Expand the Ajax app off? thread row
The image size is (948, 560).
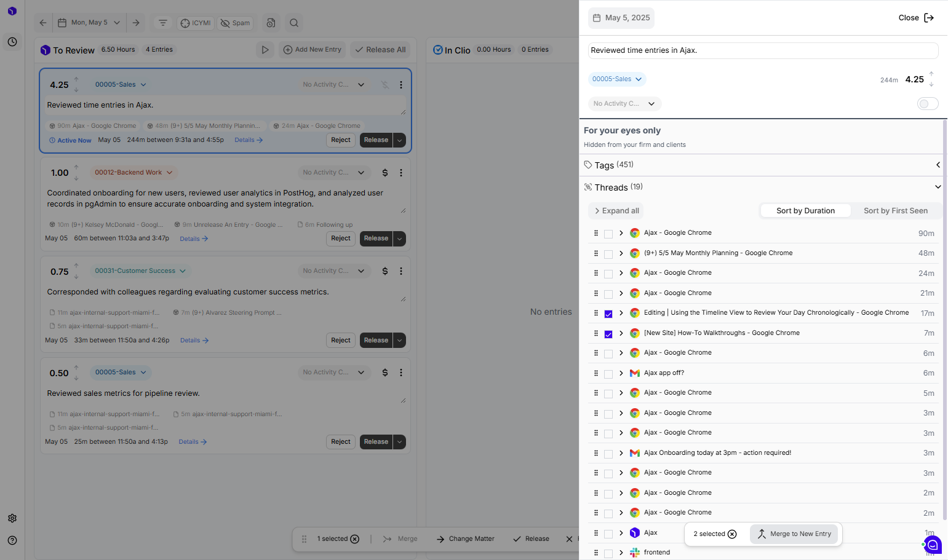(x=621, y=373)
